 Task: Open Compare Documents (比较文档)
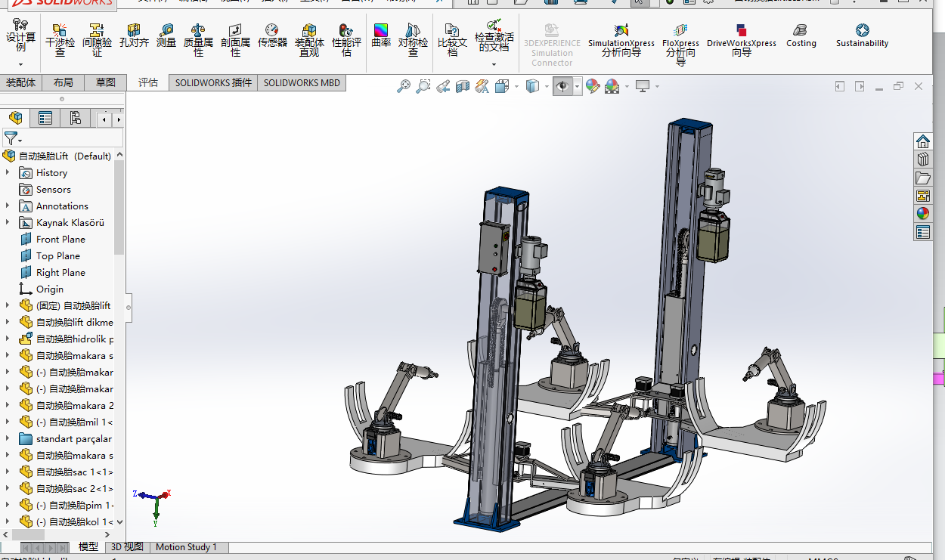click(x=452, y=39)
